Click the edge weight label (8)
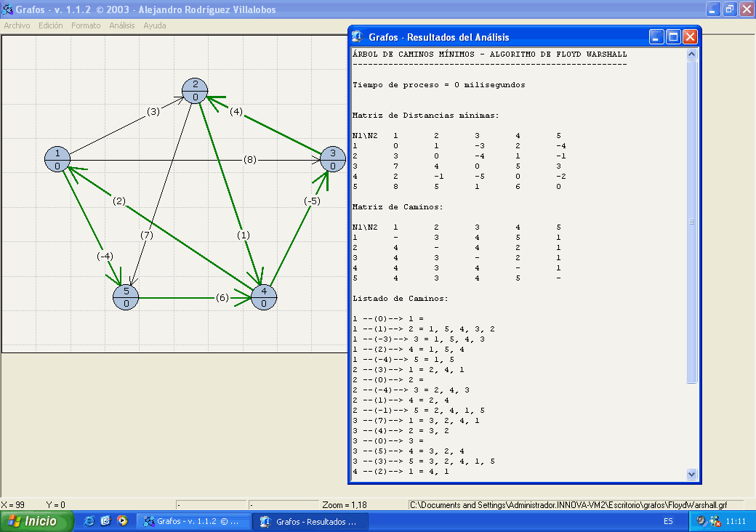The image size is (756, 532). [250, 159]
